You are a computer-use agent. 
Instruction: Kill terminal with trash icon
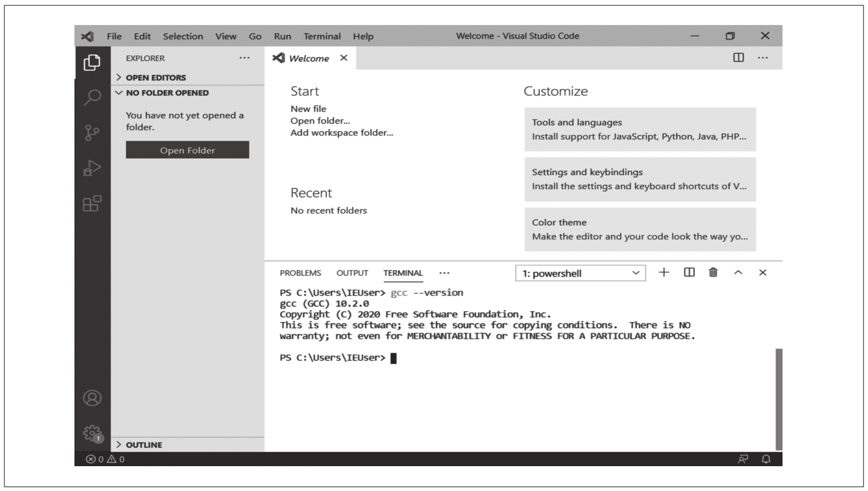[713, 272]
